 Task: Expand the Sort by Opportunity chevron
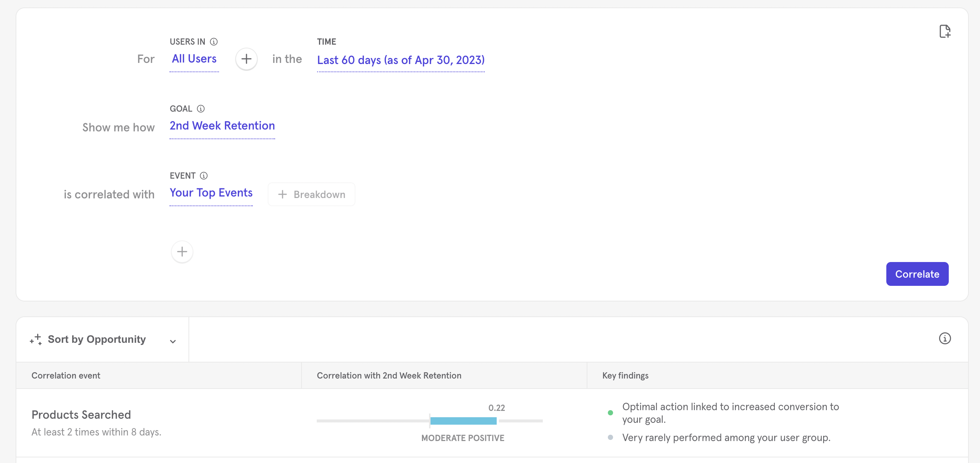(173, 341)
